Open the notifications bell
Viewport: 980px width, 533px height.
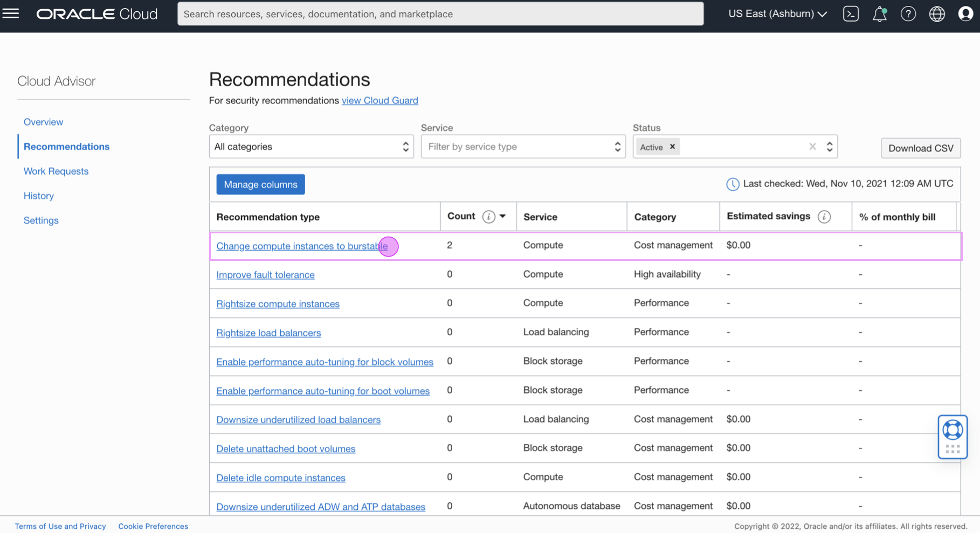pos(879,15)
